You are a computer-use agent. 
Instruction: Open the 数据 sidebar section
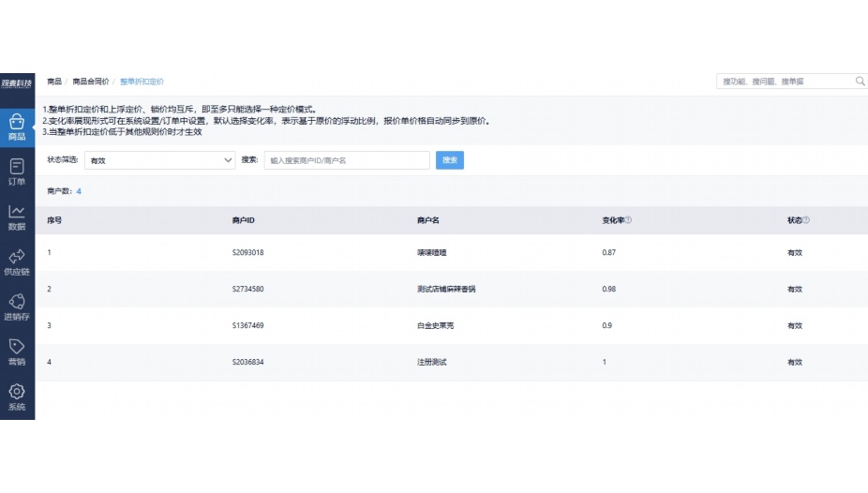tap(17, 217)
